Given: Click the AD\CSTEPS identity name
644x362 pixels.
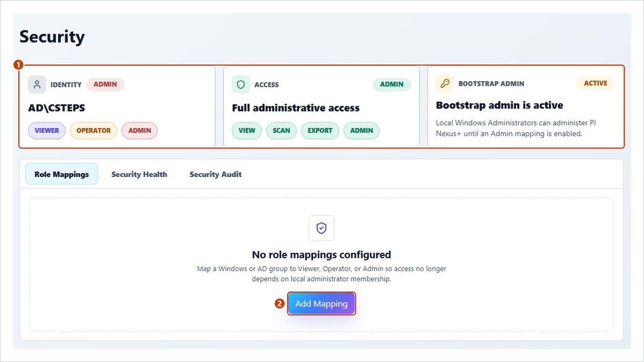Looking at the screenshot, I should click(x=56, y=108).
